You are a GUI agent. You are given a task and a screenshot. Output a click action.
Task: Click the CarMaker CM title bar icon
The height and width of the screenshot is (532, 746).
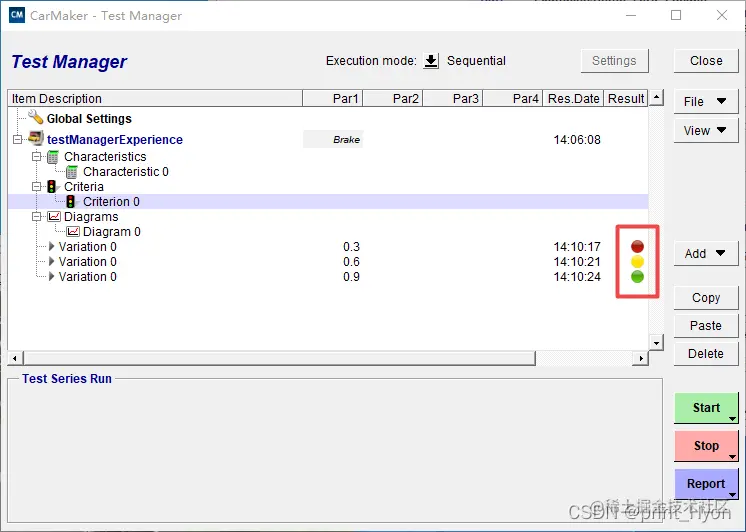17,15
